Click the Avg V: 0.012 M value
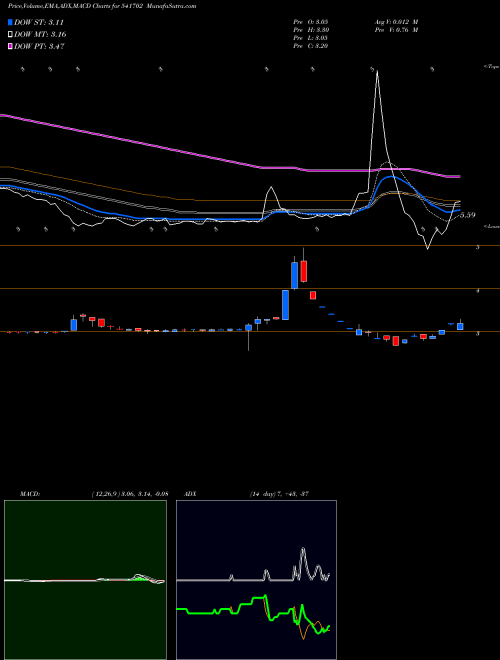500x660 pixels. coord(396,22)
